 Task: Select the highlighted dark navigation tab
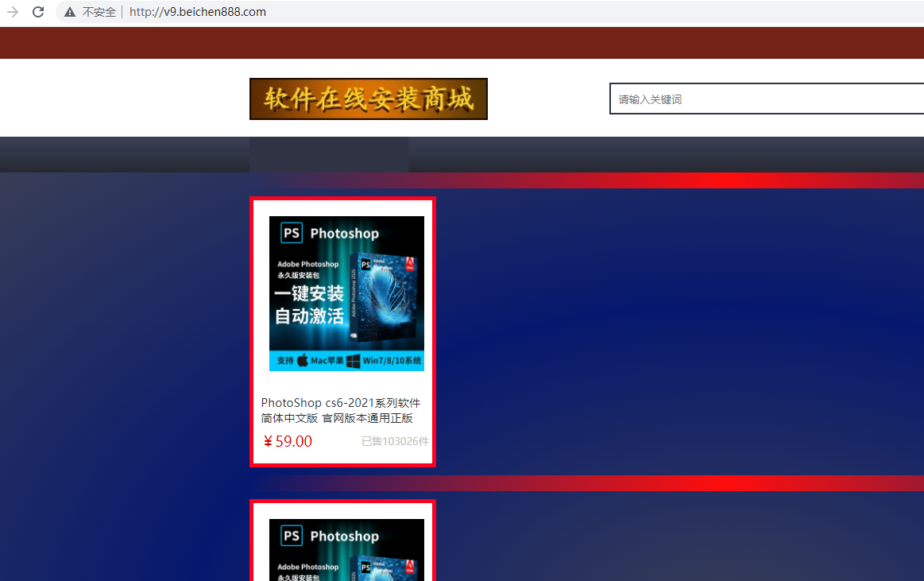[x=328, y=154]
